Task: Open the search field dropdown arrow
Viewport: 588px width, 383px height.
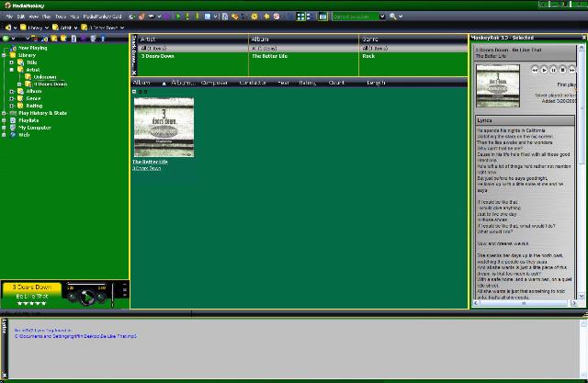Action: 382,17
